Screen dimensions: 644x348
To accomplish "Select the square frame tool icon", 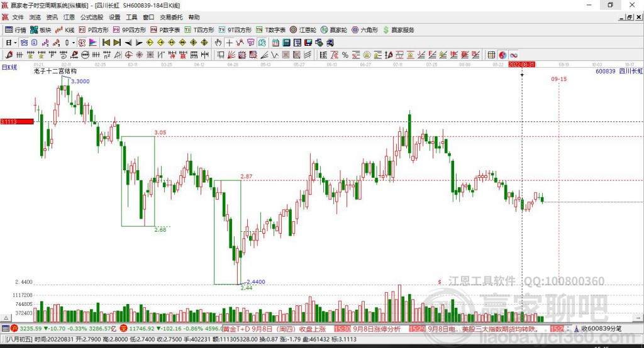I will coord(220,55).
